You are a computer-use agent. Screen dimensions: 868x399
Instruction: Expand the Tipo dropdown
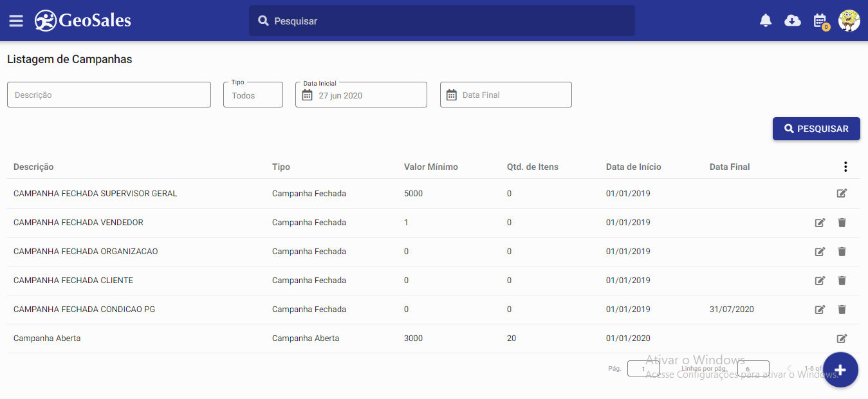tap(253, 95)
